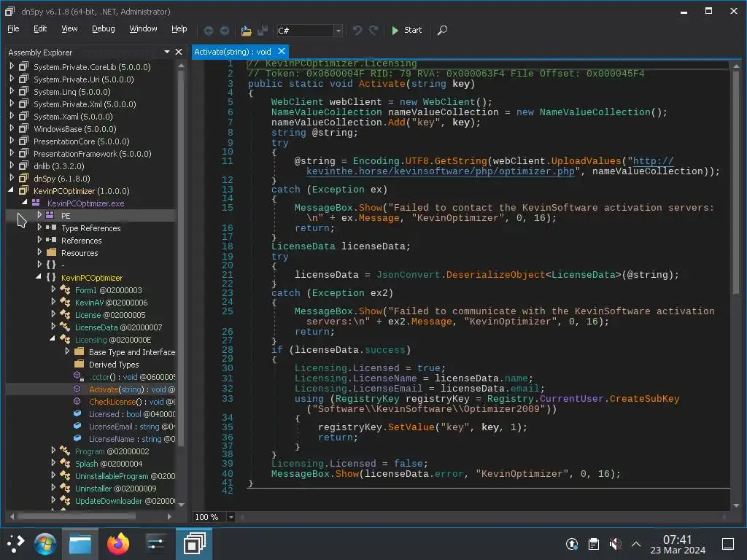The height and width of the screenshot is (560, 747).
Task: Expand System.Linq assembly node
Action: point(12,91)
